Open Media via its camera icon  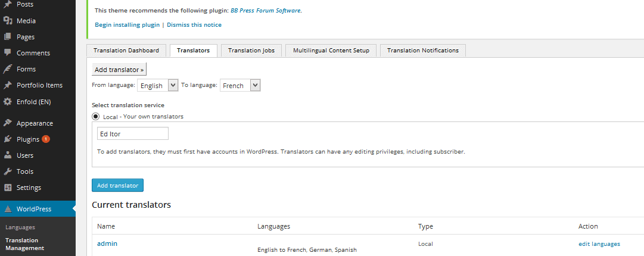tap(7, 20)
